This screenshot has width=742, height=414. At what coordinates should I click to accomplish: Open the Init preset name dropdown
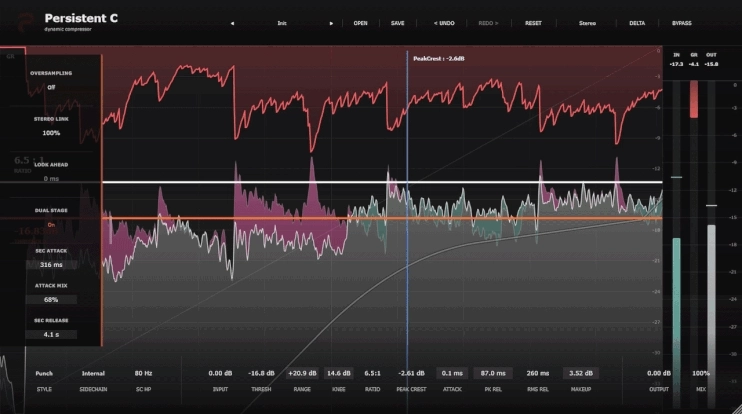pyautogui.click(x=282, y=23)
